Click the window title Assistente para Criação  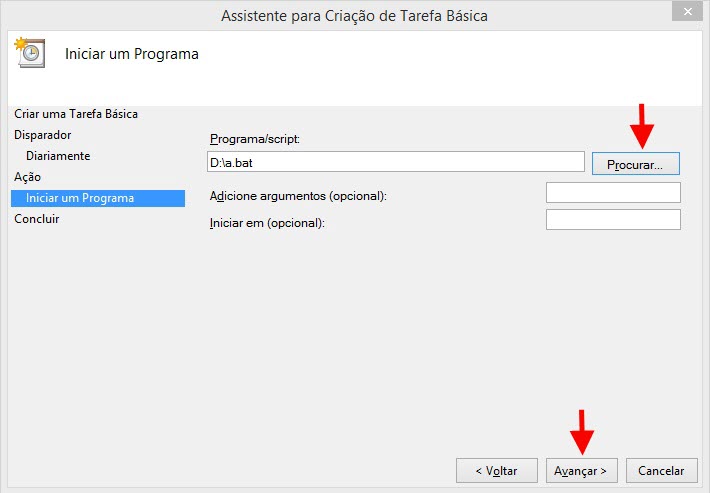pyautogui.click(x=354, y=16)
